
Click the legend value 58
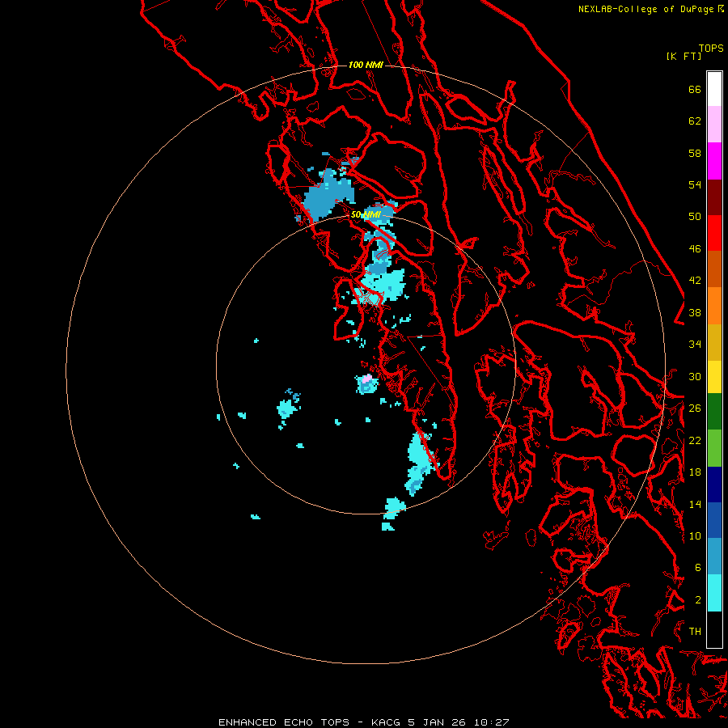[695, 153]
